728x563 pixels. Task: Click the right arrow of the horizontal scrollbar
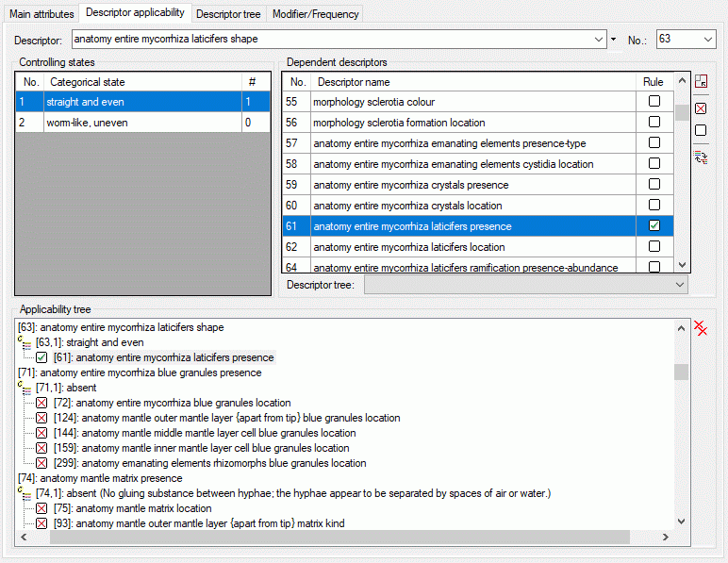point(666,537)
